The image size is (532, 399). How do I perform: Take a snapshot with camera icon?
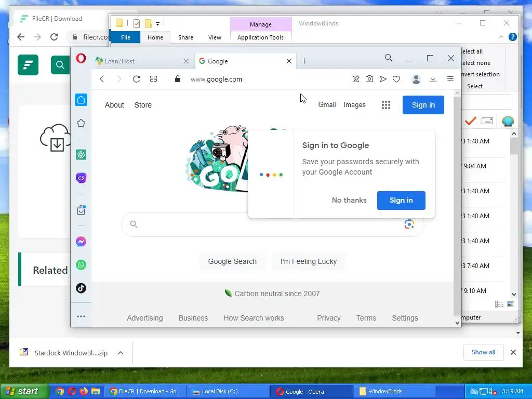(x=369, y=79)
